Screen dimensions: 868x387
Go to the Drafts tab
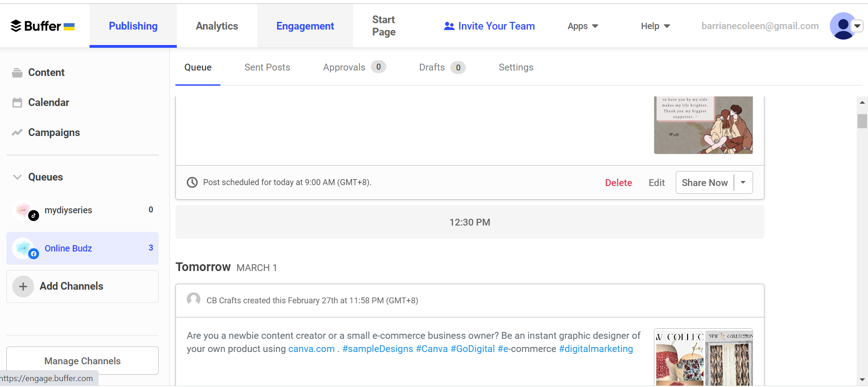pos(432,67)
